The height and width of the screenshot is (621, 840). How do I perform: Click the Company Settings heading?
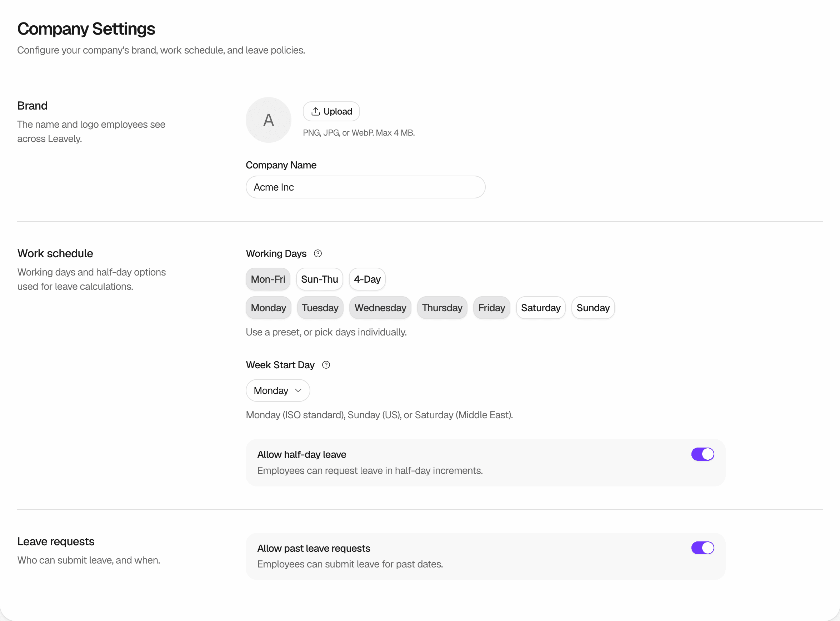point(86,29)
